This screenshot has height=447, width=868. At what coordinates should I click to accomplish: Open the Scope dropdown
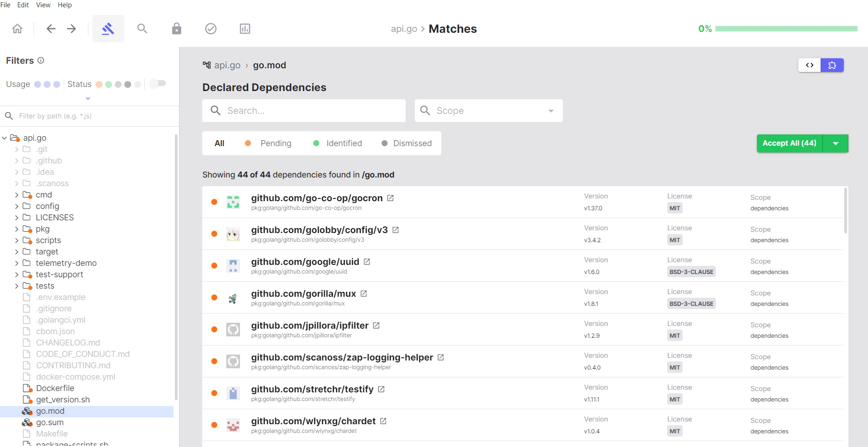coord(489,111)
